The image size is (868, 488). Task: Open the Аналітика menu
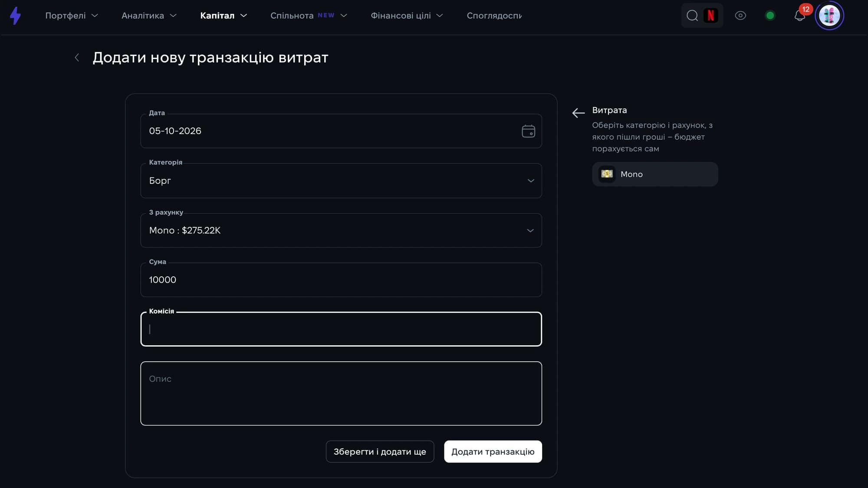click(149, 16)
